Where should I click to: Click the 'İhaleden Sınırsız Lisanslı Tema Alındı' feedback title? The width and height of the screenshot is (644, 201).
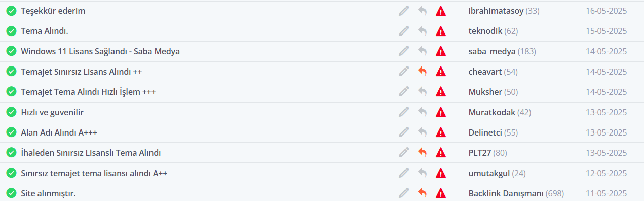click(x=91, y=153)
